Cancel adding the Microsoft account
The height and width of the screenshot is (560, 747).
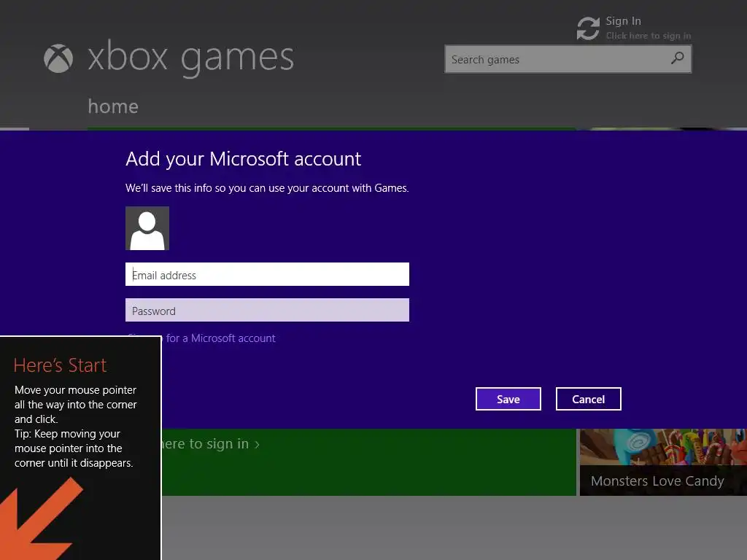click(589, 399)
